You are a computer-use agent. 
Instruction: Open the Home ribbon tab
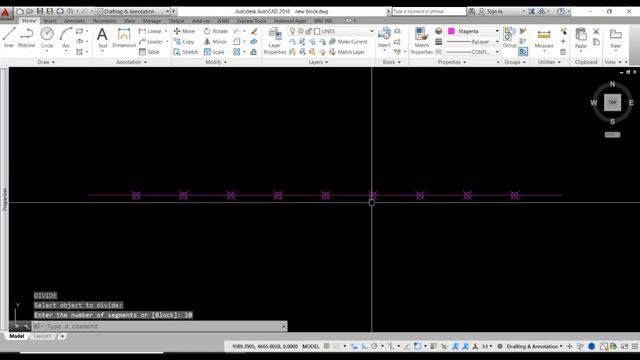[x=29, y=20]
